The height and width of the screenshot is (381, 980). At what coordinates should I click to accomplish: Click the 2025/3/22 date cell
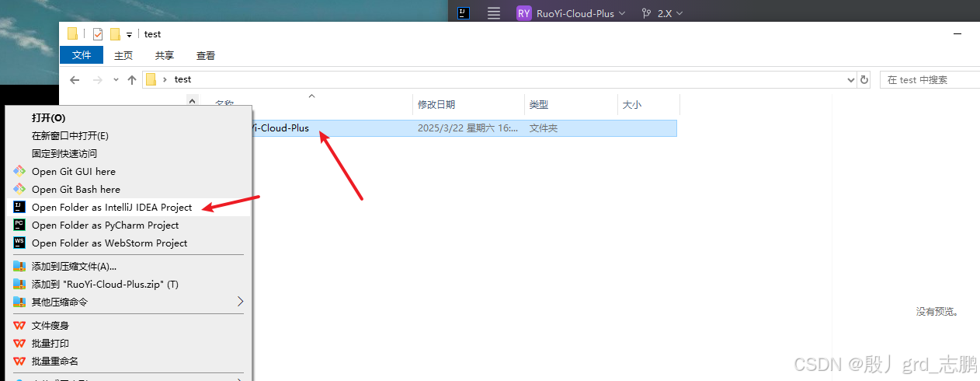(x=467, y=128)
